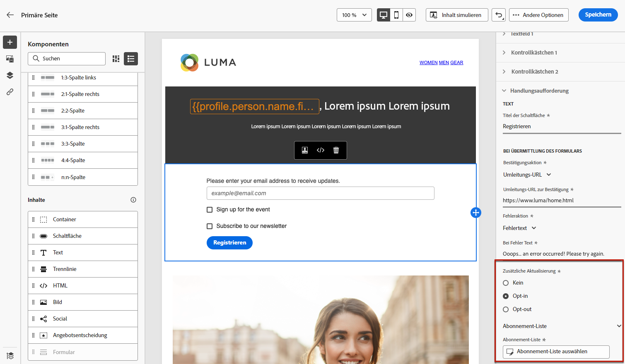The image size is (625, 364).
Task: Switch components to list view
Action: pyautogui.click(x=131, y=59)
